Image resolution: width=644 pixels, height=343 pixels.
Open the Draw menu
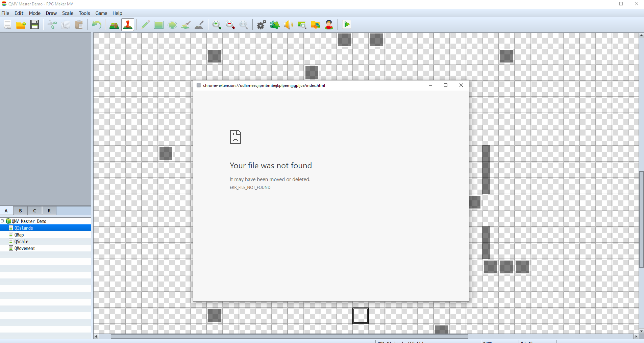51,13
